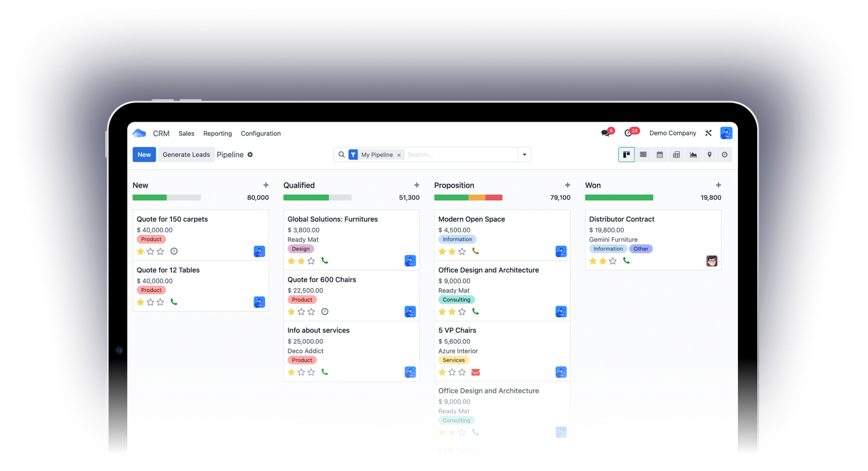Open the calendar view
868x471 pixels.
click(660, 155)
